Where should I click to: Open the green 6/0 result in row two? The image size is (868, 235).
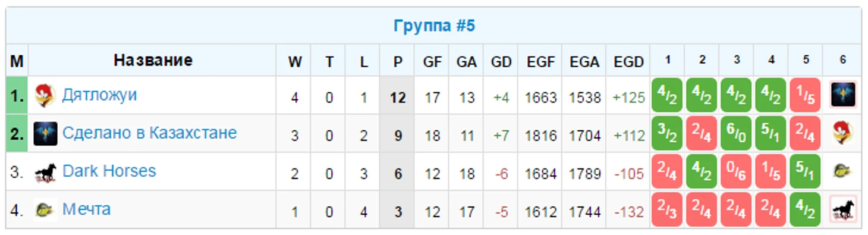[737, 133]
